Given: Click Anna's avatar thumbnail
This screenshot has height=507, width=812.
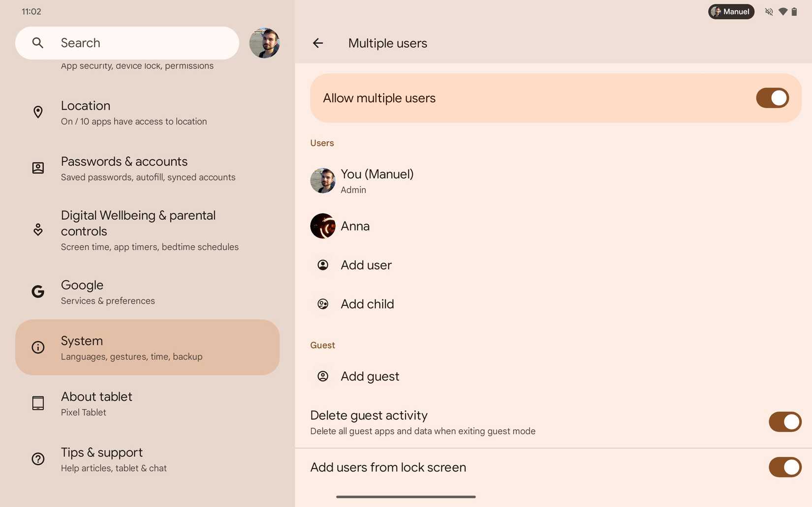Looking at the screenshot, I should pos(323,226).
